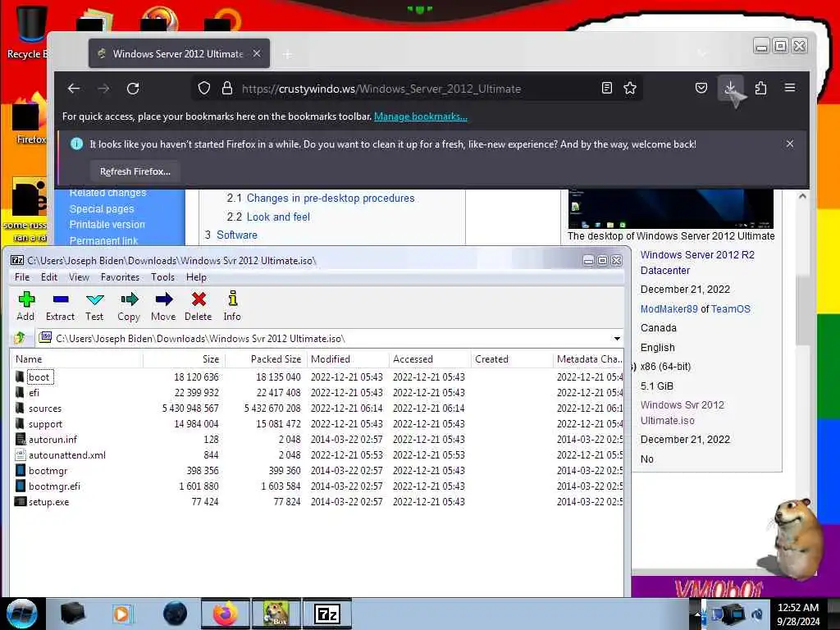Screen dimensions: 840x630
Task: Select autounattend.xml in the file list
Action: point(317,454)
